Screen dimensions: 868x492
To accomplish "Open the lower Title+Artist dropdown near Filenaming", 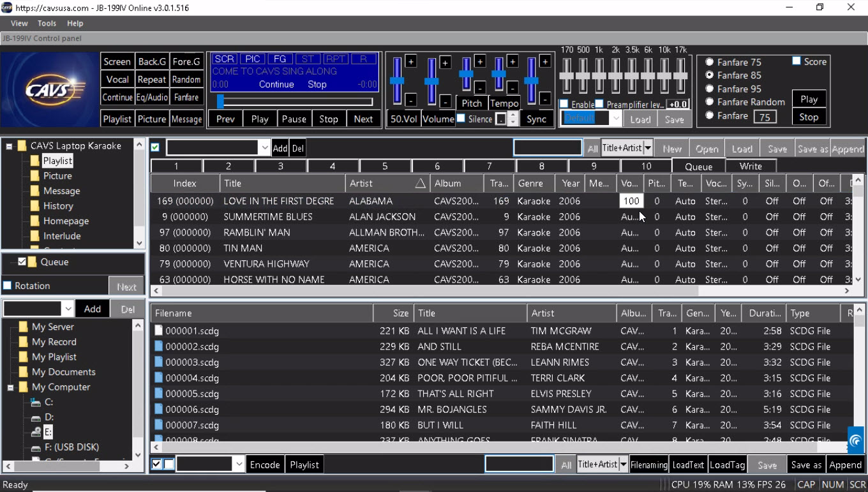I will pos(623,465).
